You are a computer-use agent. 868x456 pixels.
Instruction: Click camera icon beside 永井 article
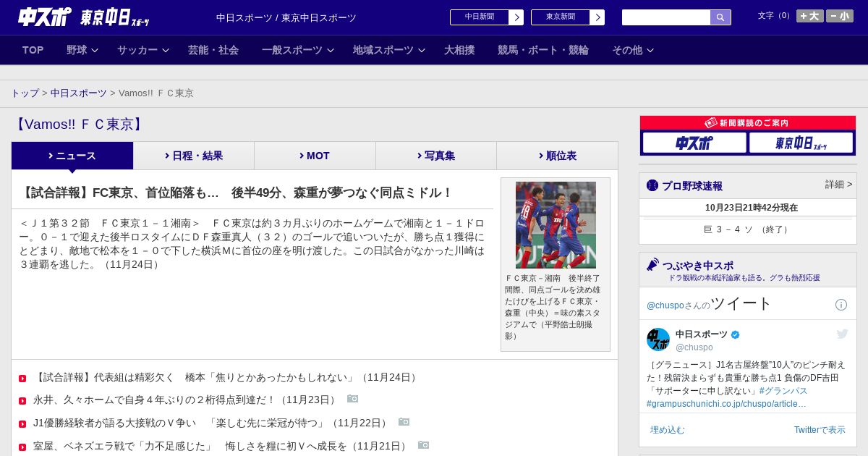coord(353,399)
